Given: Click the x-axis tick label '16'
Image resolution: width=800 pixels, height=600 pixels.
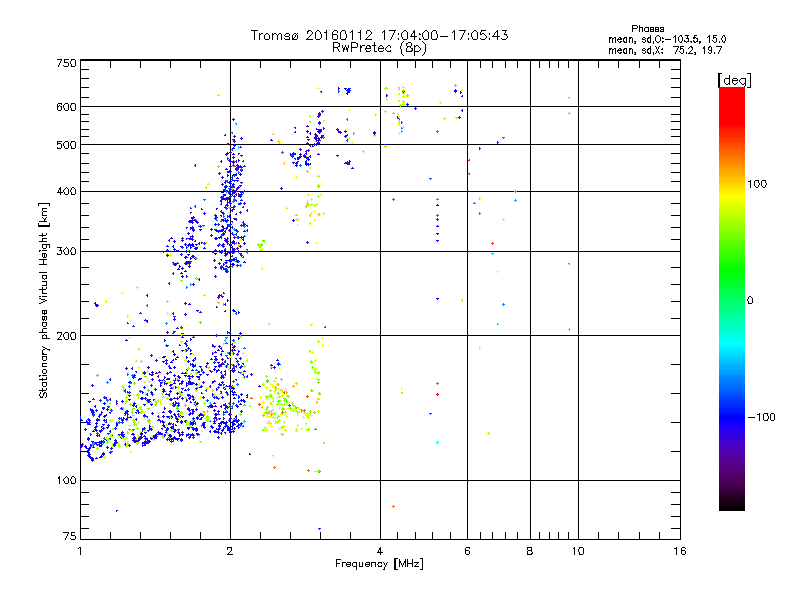Looking at the screenshot, I should (x=680, y=551).
